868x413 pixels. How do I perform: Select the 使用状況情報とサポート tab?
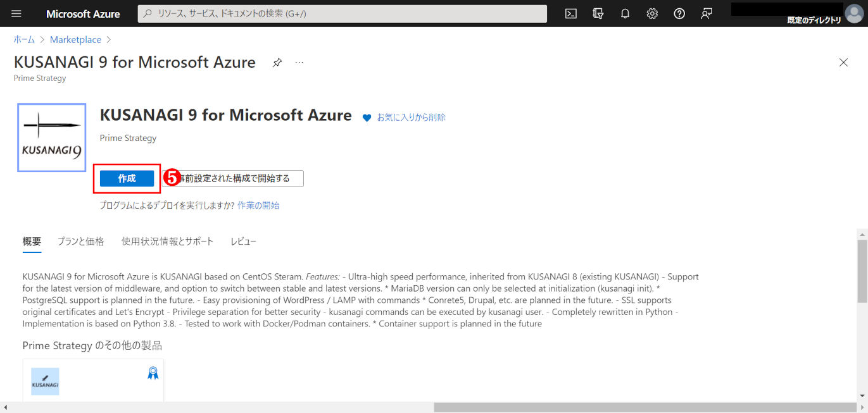pyautogui.click(x=167, y=241)
